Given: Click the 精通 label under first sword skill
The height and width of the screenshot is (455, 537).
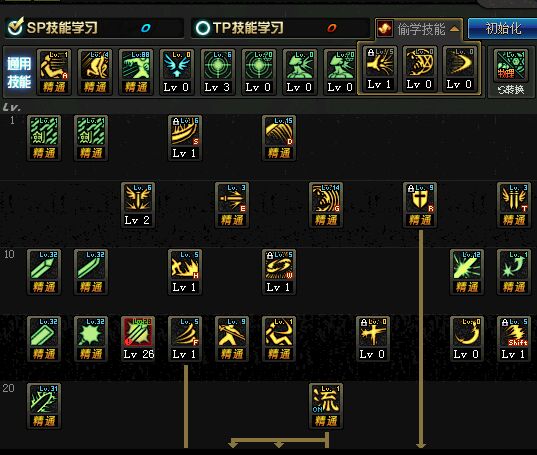Looking at the screenshot, I should 44,152.
